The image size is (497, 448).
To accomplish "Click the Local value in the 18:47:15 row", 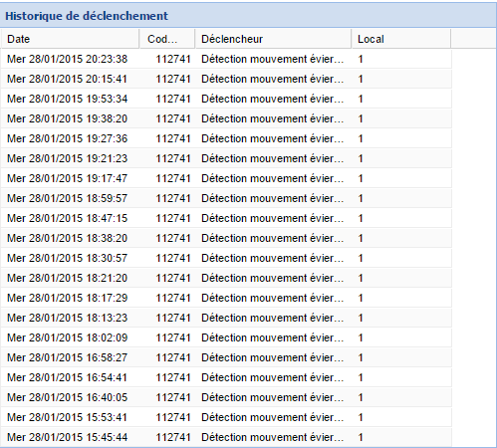I will pos(361,218).
